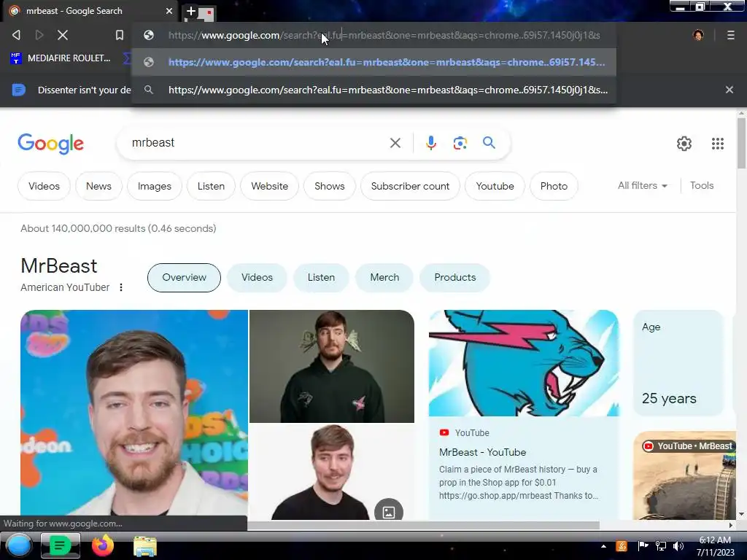Open the knowledge panel Videos tab
This screenshot has height=560, width=747.
pos(257,278)
